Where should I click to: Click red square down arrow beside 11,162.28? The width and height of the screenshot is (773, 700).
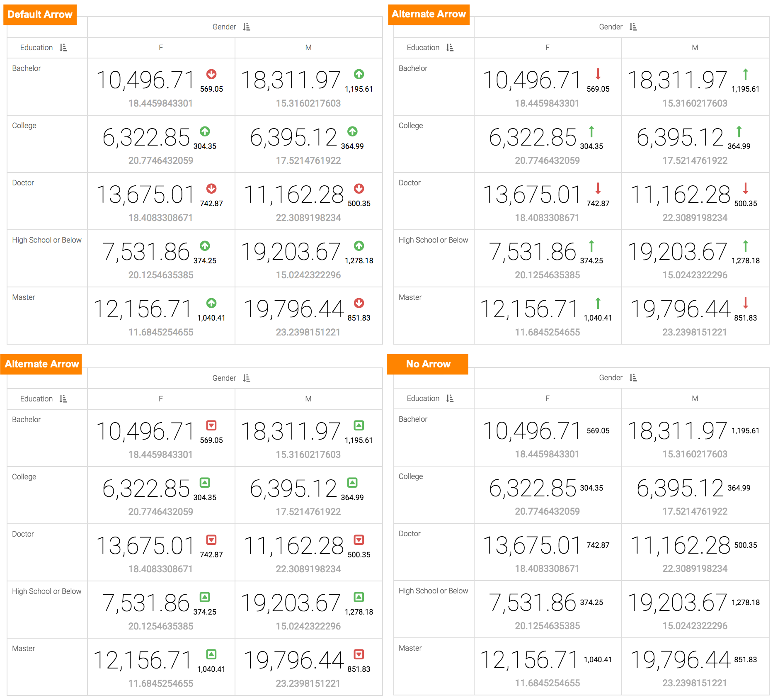(x=359, y=540)
